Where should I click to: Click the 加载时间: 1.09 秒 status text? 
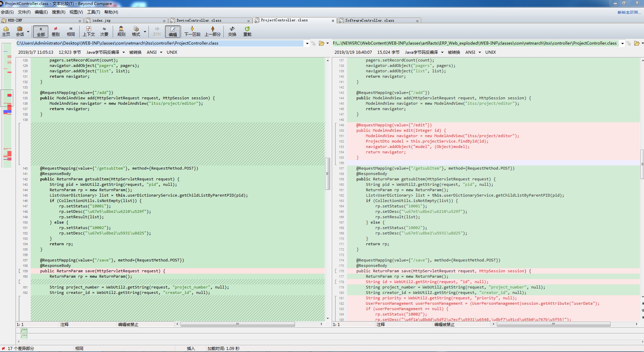(223, 348)
